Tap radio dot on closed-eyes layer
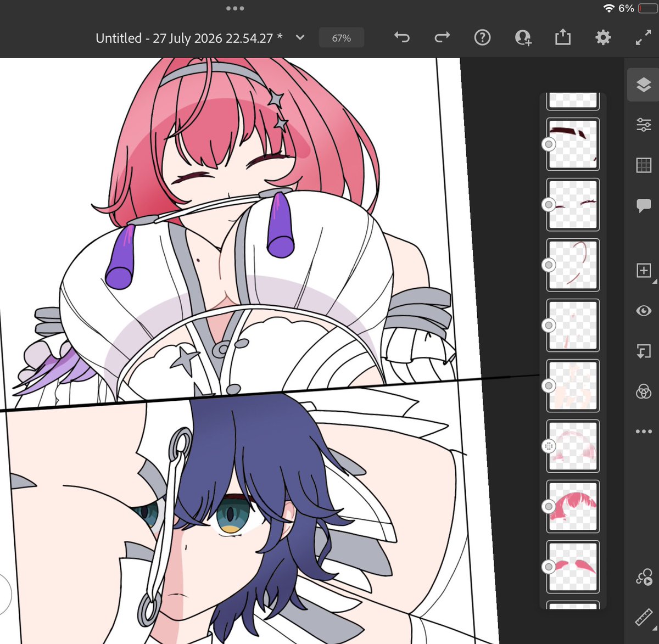The height and width of the screenshot is (644, 659). point(549,205)
